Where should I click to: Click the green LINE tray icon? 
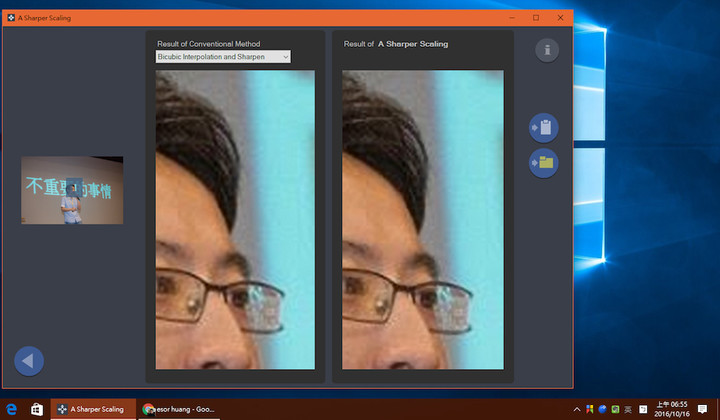(x=615, y=409)
